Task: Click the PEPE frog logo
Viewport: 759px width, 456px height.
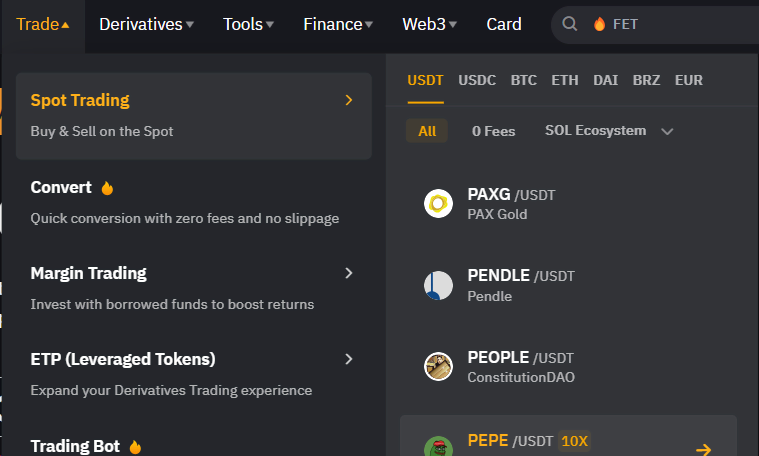Action: [x=439, y=447]
